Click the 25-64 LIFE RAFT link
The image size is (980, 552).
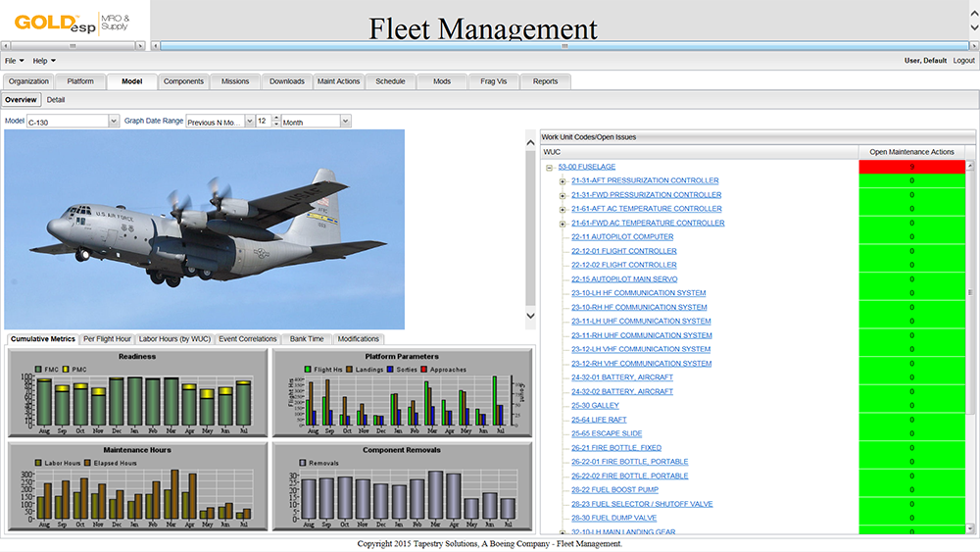click(597, 420)
